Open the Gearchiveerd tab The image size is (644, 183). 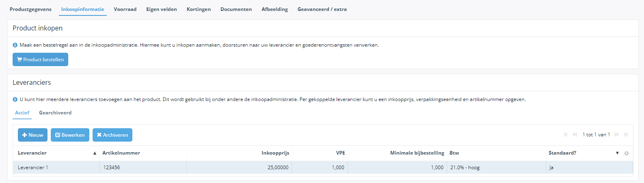click(55, 113)
